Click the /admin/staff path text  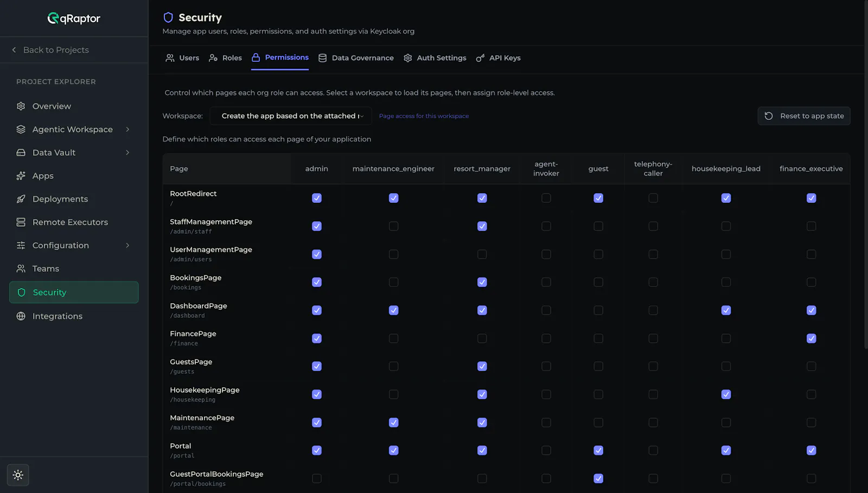191,232
